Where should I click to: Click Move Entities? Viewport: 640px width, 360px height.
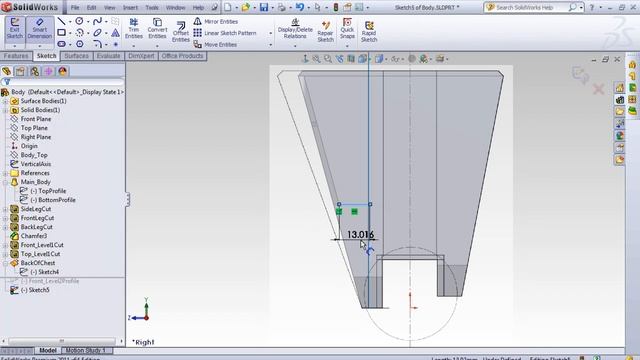click(215, 44)
